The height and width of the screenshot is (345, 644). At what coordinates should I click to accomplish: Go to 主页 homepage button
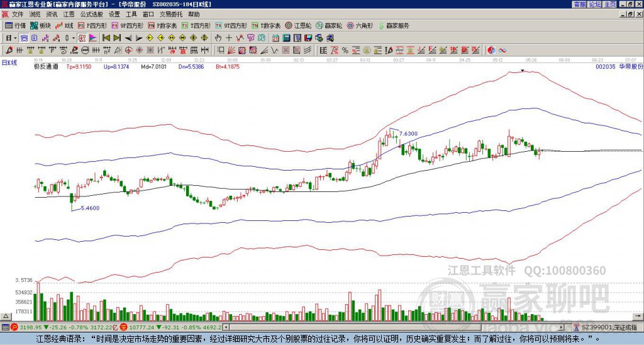[610, 4]
